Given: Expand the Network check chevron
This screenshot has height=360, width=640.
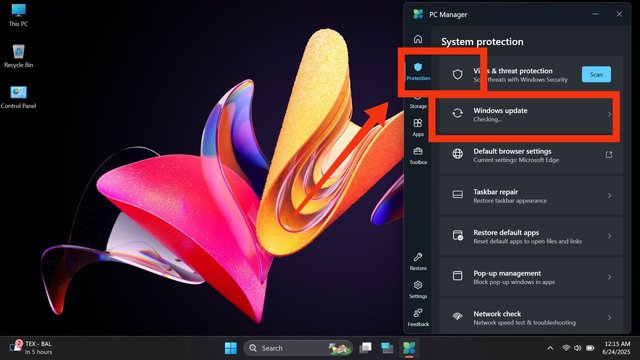Looking at the screenshot, I should tap(609, 318).
